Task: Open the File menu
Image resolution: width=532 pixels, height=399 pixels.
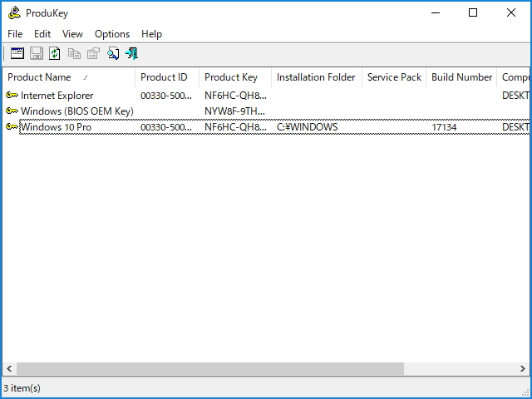Action: coord(15,34)
